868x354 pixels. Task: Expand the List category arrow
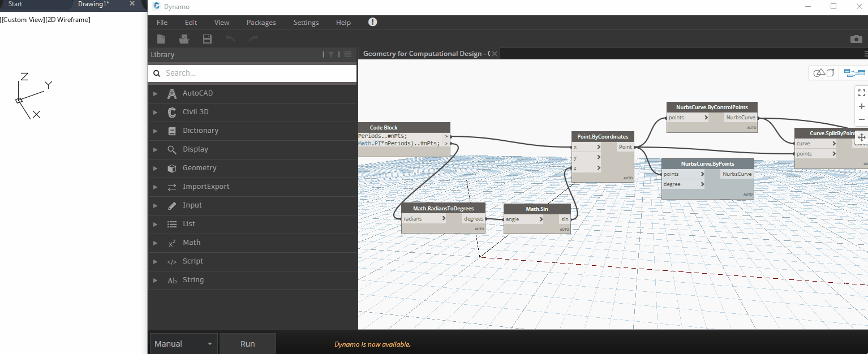click(156, 225)
